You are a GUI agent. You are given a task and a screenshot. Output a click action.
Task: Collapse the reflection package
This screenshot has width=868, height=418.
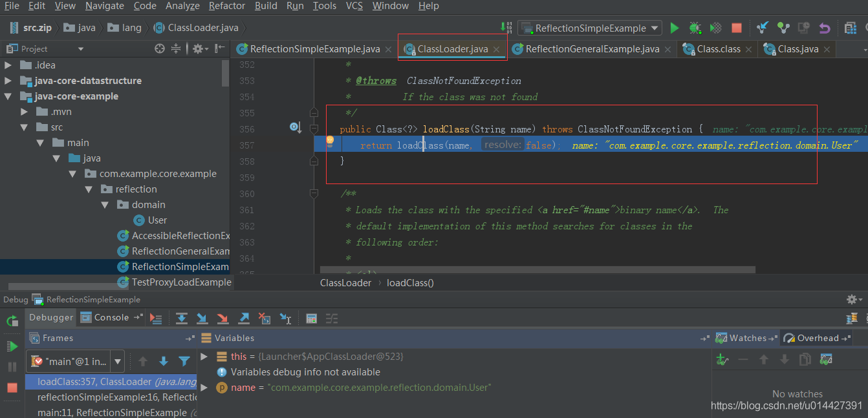point(89,189)
